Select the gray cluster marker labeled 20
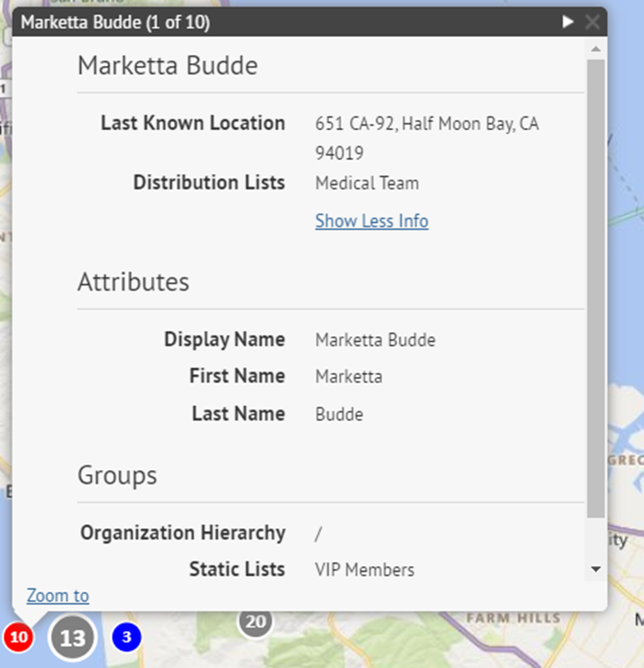 click(255, 621)
